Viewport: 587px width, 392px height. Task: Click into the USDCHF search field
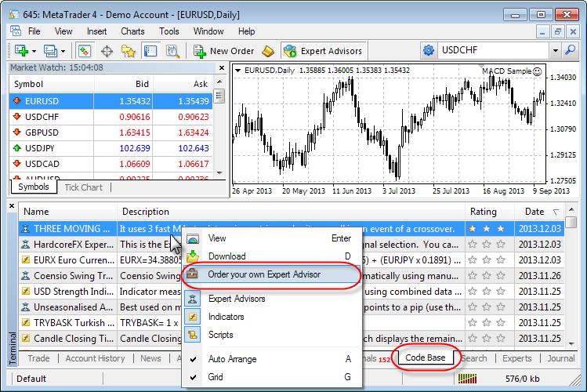tap(494, 50)
